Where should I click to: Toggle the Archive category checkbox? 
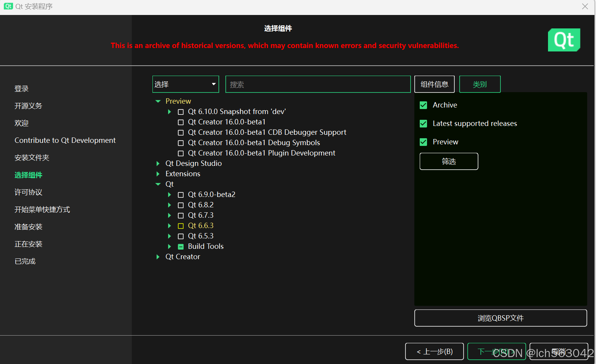click(x=424, y=105)
